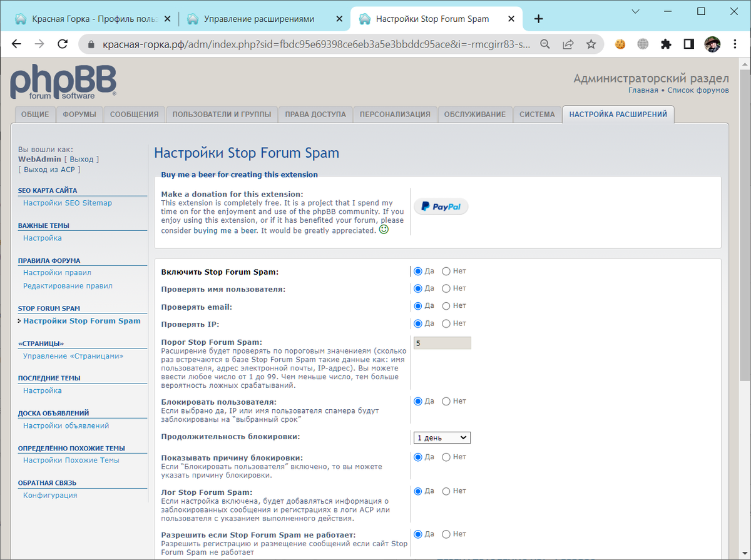This screenshot has height=560, width=751.
Task: Go back with the browser back arrow
Action: (16, 44)
